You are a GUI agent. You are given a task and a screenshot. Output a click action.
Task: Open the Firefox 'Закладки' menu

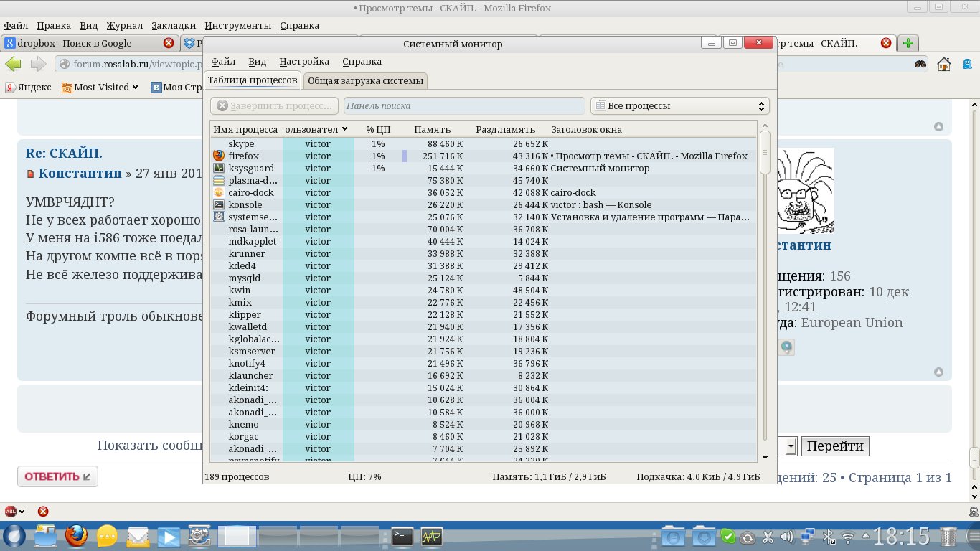coord(174,25)
